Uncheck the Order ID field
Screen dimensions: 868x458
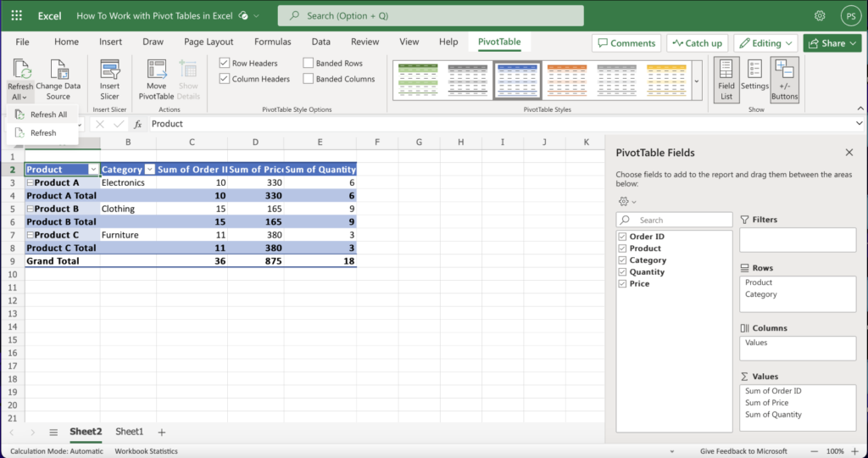pyautogui.click(x=622, y=237)
